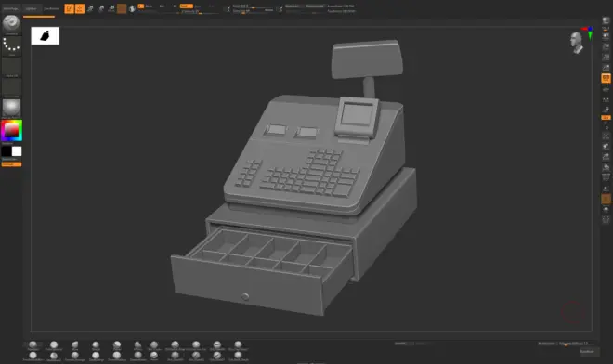
Task: Toggle the orange XYZ rotation button on right shelf
Action: 606,117
